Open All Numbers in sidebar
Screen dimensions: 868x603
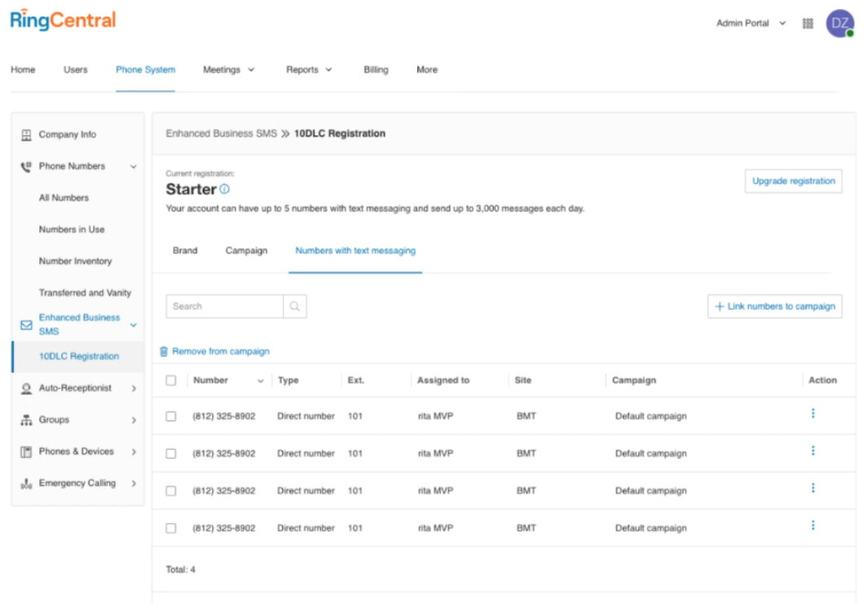[x=64, y=198]
